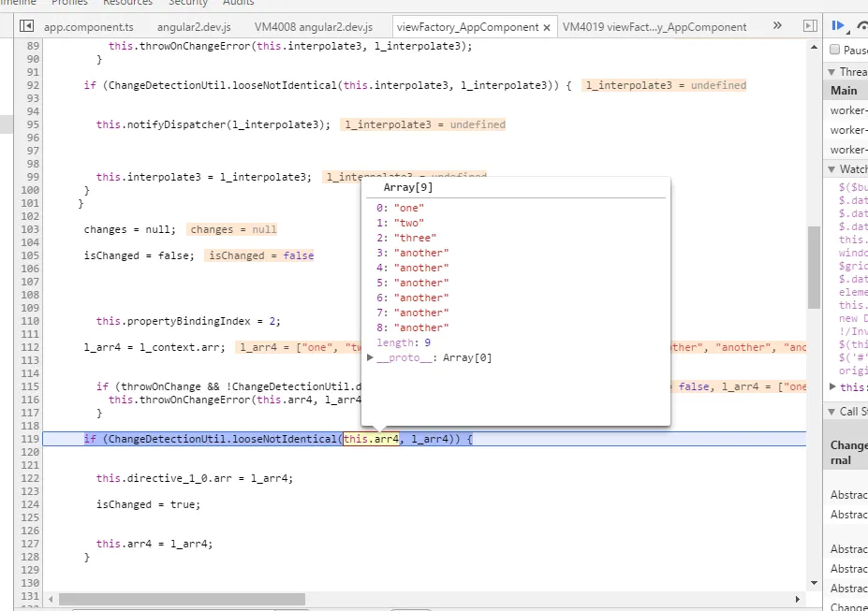The image size is (868, 611).
Task: Open the Profiles panel
Action: click(x=69, y=3)
